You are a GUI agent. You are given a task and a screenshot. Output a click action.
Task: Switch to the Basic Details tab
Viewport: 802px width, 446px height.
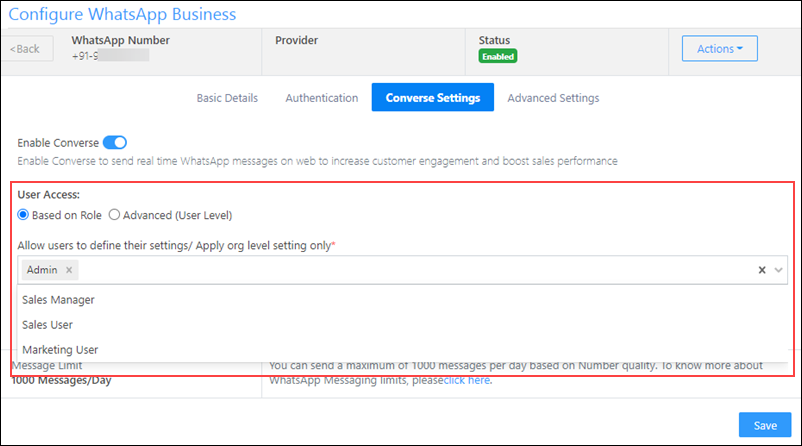click(227, 98)
